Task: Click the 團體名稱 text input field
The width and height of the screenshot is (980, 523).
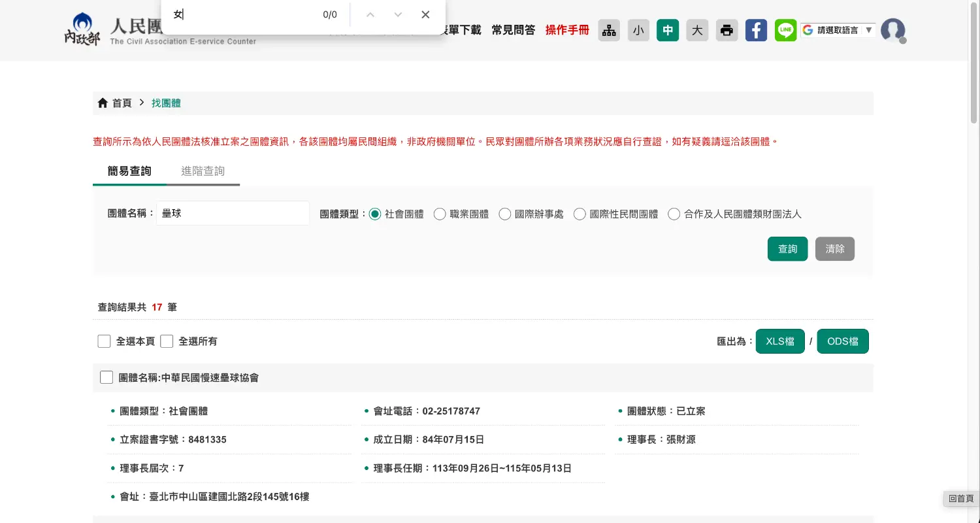Action: [x=233, y=213]
